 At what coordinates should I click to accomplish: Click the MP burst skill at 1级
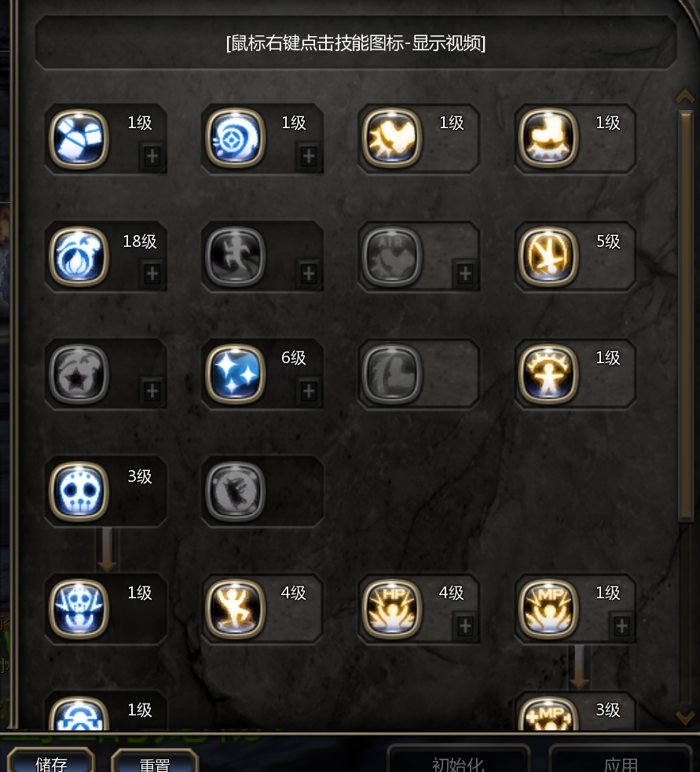[548, 608]
